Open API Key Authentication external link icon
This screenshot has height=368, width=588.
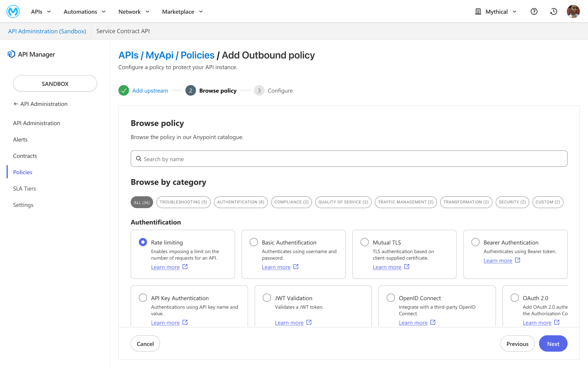click(x=185, y=322)
